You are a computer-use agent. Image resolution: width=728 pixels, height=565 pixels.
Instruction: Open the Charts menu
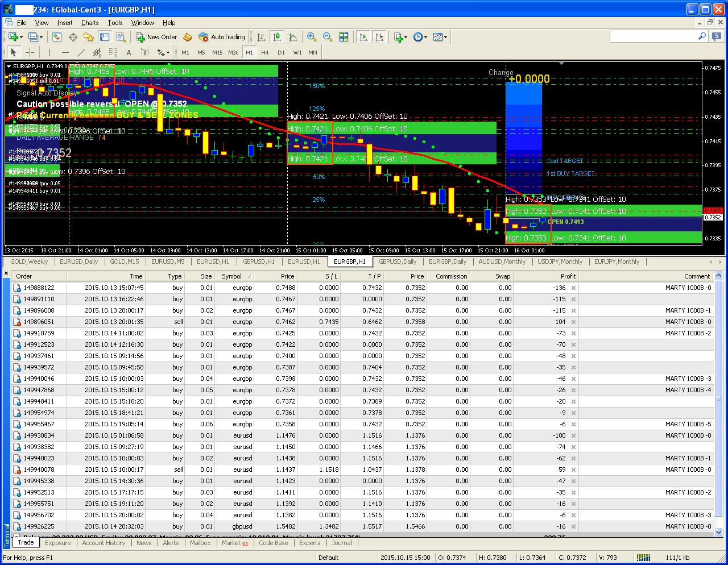point(90,23)
